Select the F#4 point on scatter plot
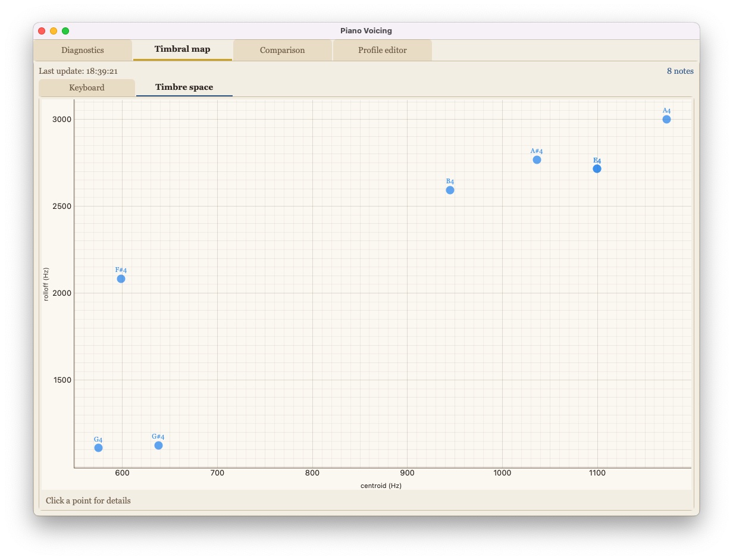 pyautogui.click(x=121, y=279)
